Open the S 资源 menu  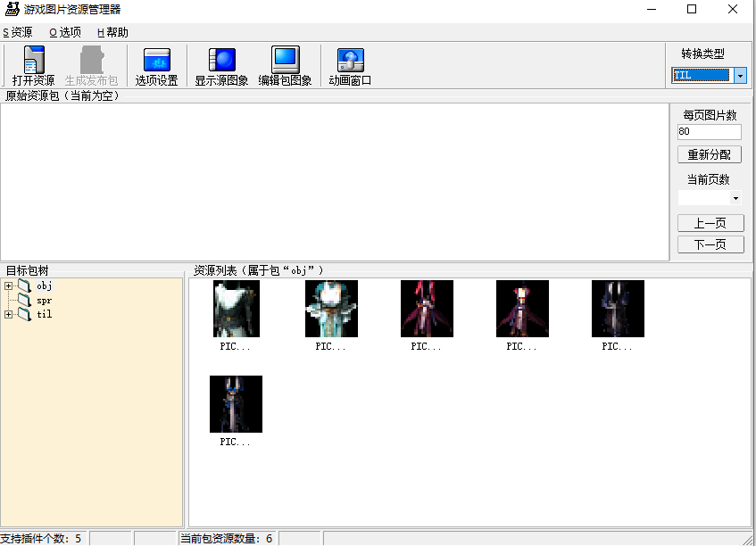(17, 32)
